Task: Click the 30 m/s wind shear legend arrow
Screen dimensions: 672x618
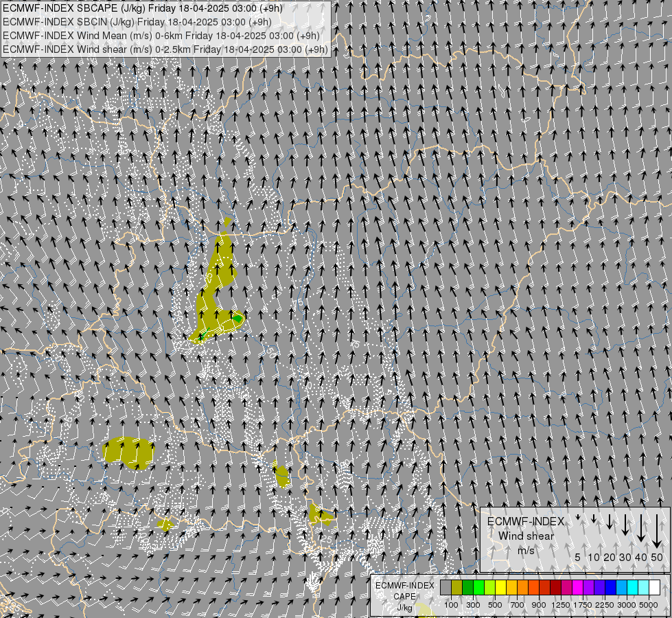Action: [x=625, y=525]
